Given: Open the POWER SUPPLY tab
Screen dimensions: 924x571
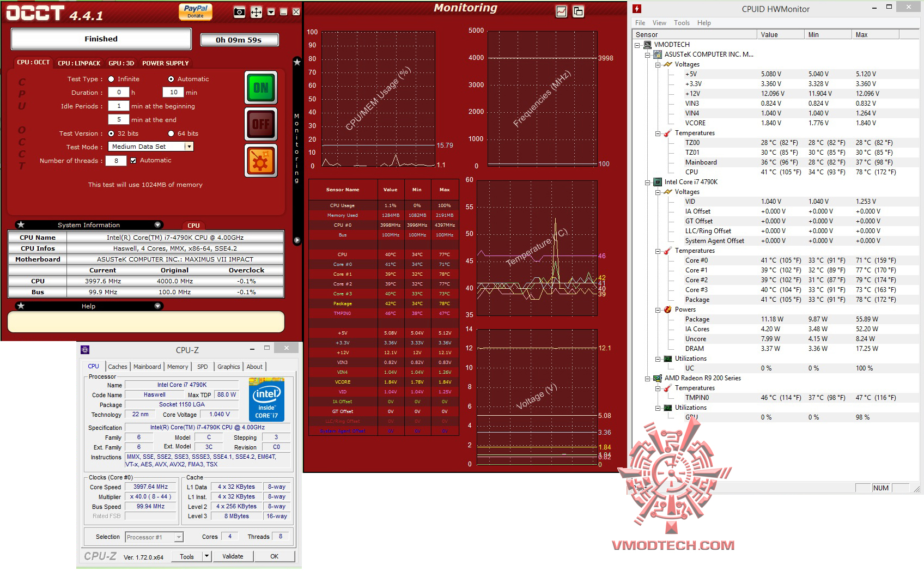Looking at the screenshot, I should click(165, 63).
